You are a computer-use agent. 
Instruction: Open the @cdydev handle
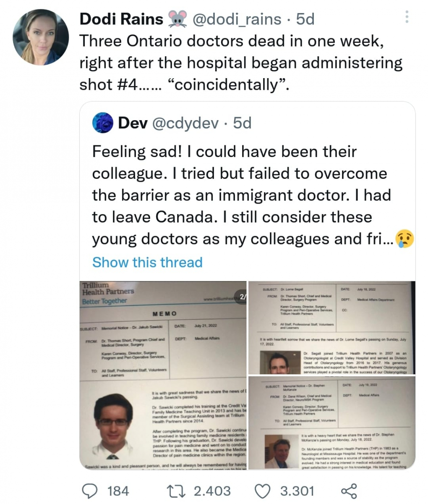click(185, 123)
